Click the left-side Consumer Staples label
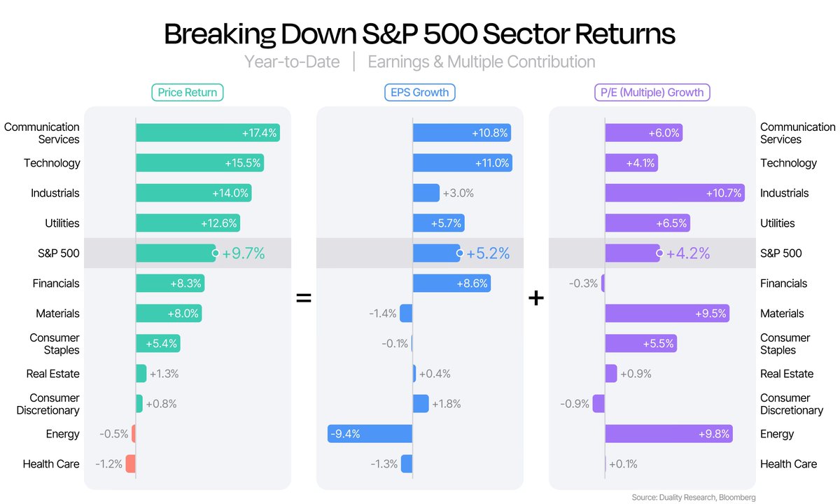Viewport: 840px width, 504px height. pos(55,344)
